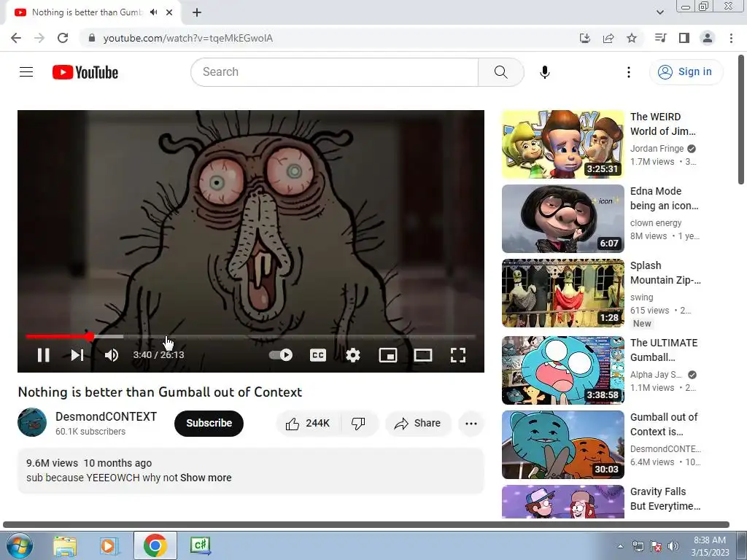Screen dimensions: 747x560
Task: Click the horizontal page scrollbar
Action: 366,524
